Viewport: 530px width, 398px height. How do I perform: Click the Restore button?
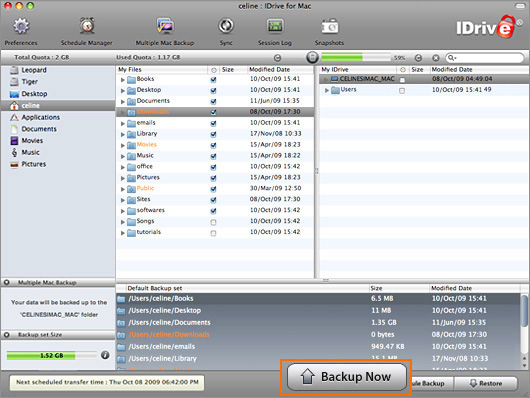pos(486,383)
